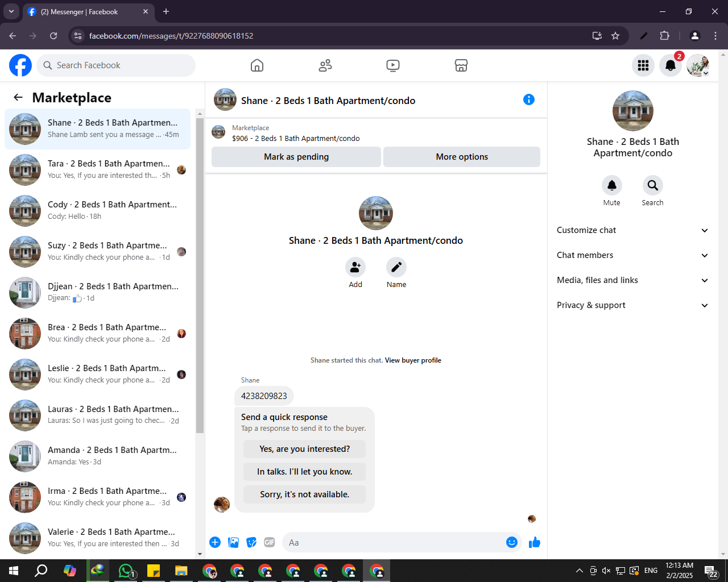
Task: Open the Cody conversation
Action: click(x=98, y=211)
